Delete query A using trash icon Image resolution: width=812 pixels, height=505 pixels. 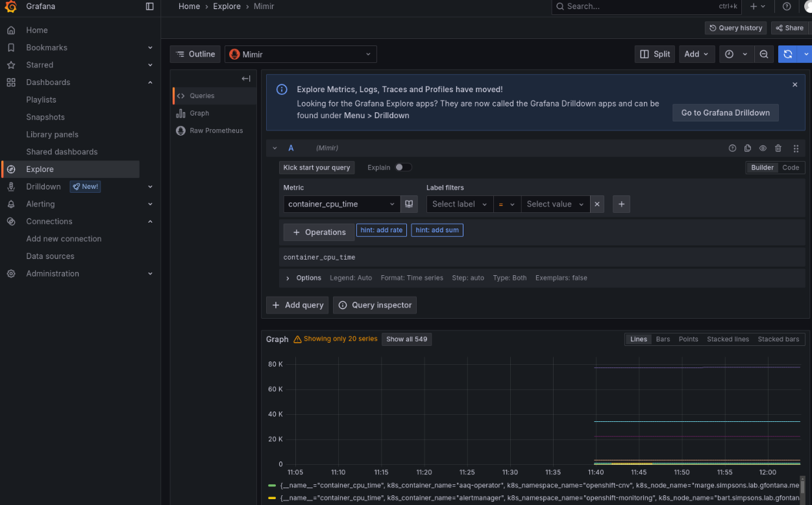pos(778,149)
